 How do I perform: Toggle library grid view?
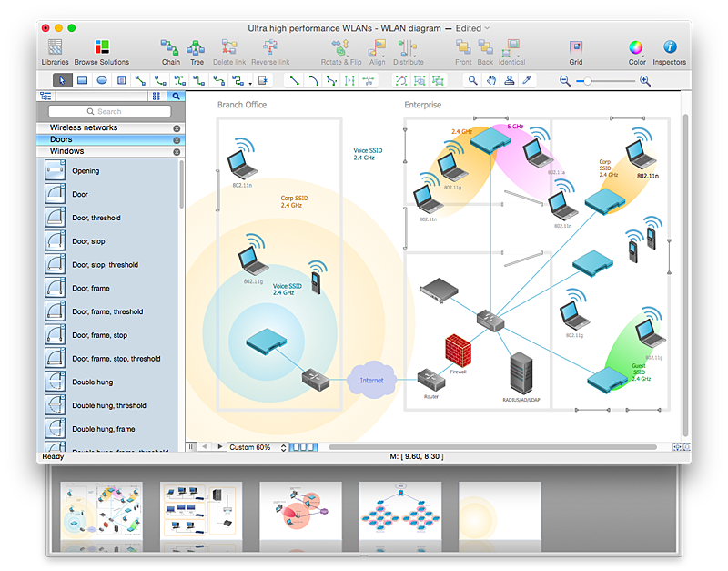[157, 97]
